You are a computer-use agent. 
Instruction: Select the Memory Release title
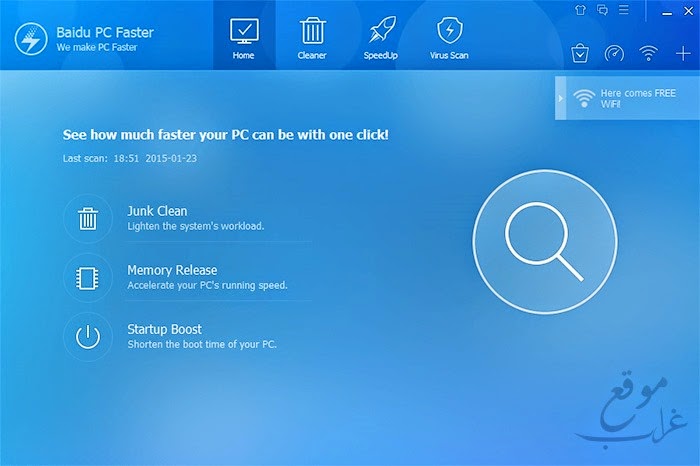tap(172, 270)
